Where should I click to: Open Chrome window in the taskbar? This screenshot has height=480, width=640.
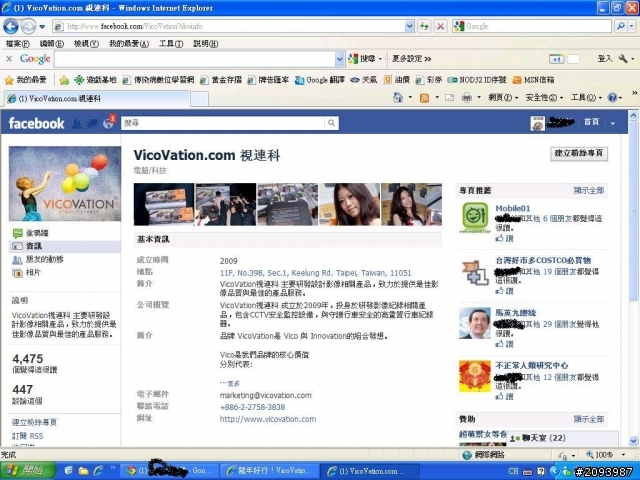pos(171,471)
